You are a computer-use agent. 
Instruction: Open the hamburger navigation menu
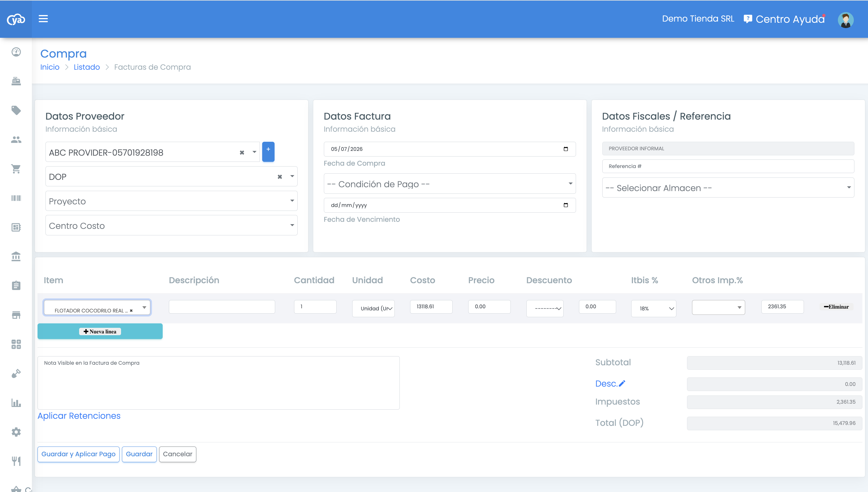(x=43, y=19)
